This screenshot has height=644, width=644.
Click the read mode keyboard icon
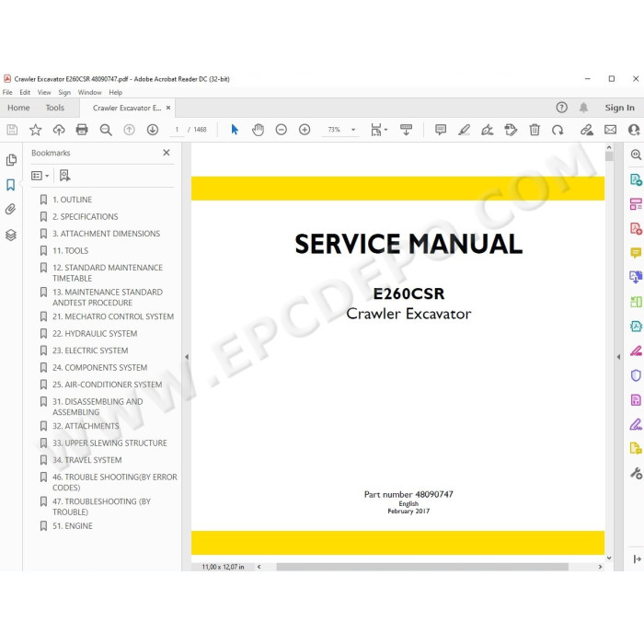point(406,130)
